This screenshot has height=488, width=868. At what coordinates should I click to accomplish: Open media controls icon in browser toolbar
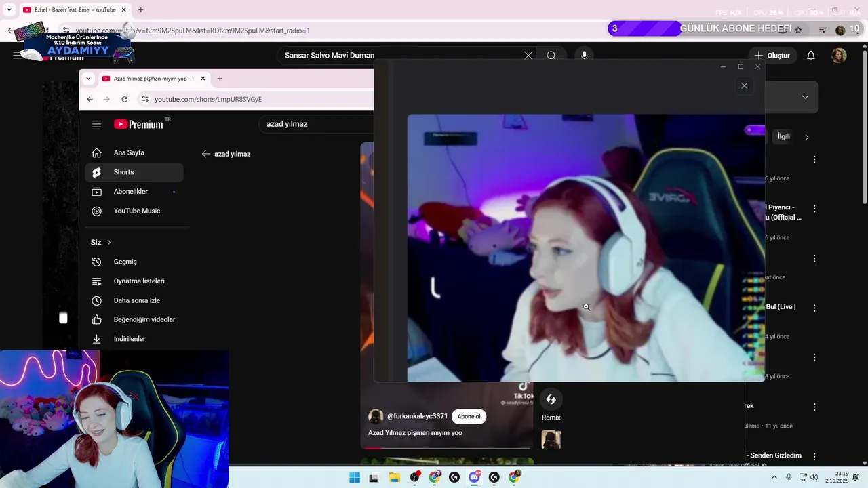[x=823, y=30]
